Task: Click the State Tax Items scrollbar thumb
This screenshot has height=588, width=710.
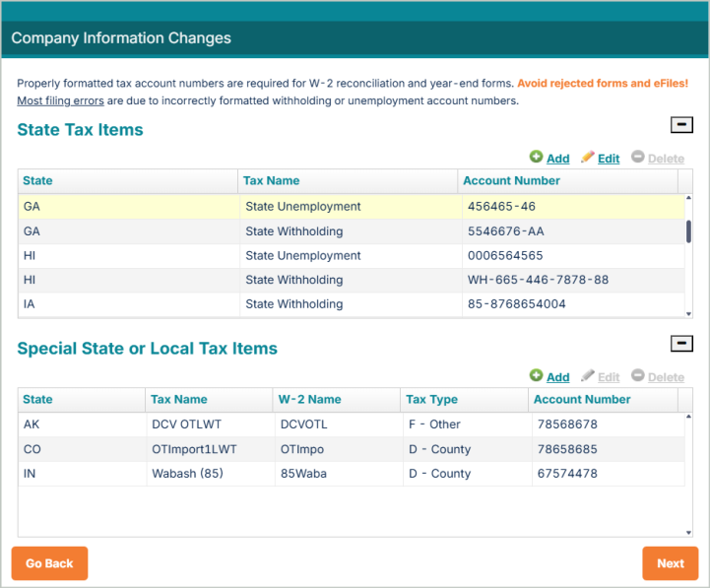Action: (x=688, y=230)
